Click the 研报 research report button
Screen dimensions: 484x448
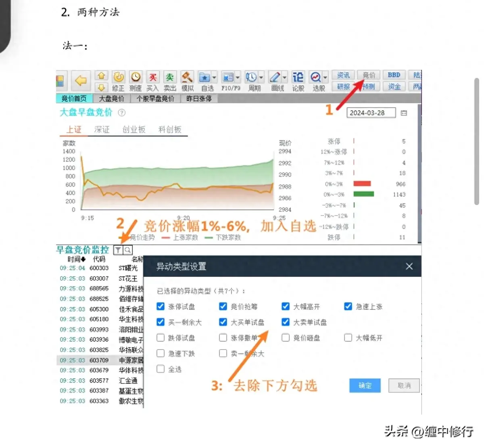pyautogui.click(x=343, y=86)
